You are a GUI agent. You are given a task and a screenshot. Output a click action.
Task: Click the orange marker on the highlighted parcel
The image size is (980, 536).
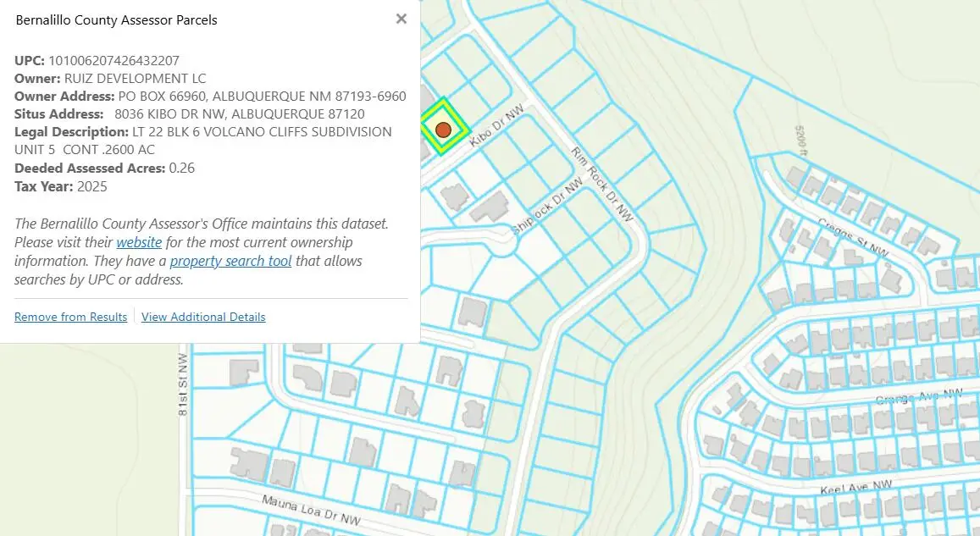[443, 130]
